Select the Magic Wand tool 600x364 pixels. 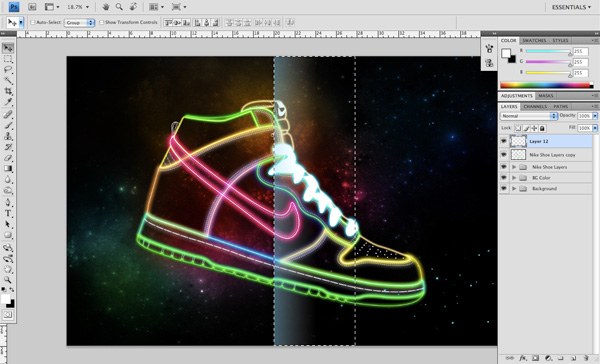[x=8, y=80]
